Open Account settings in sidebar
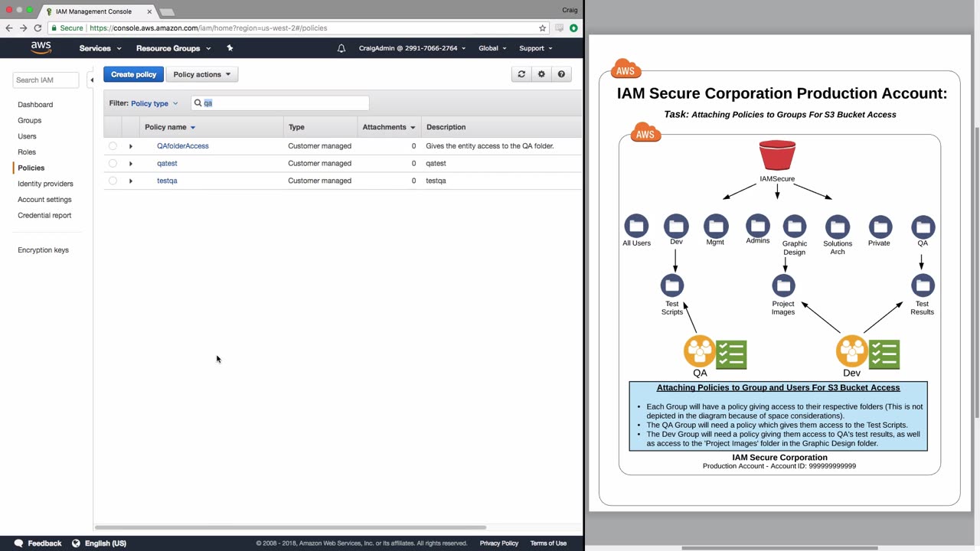Viewport: 980px width, 551px height. click(44, 200)
